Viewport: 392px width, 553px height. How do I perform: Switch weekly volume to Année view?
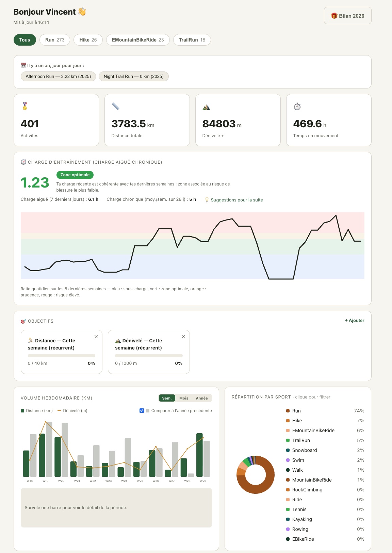(202, 398)
